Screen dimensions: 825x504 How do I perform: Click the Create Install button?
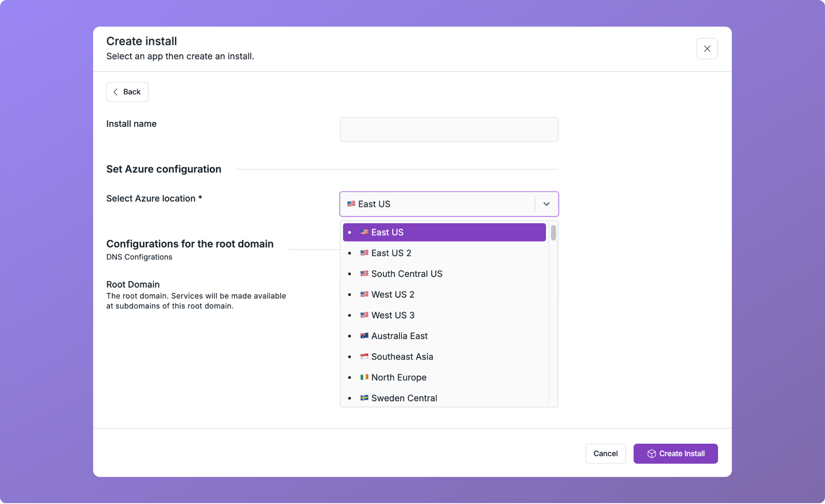click(x=675, y=454)
